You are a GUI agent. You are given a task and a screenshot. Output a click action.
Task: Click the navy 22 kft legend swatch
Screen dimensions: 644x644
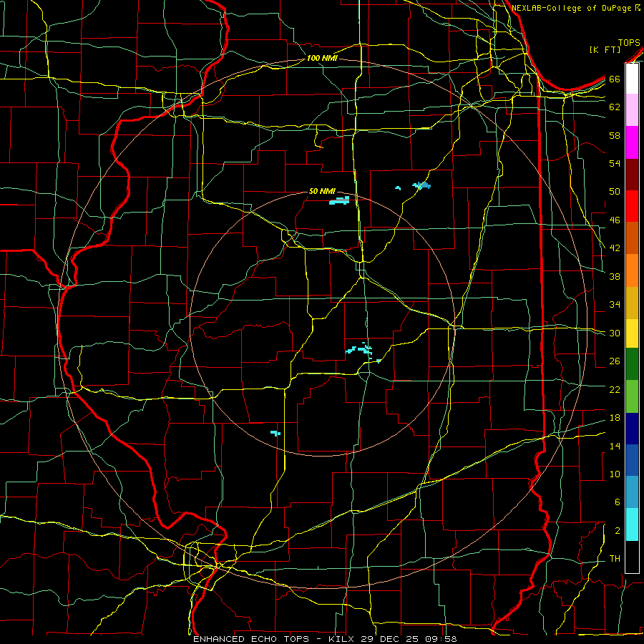pyautogui.click(x=632, y=429)
